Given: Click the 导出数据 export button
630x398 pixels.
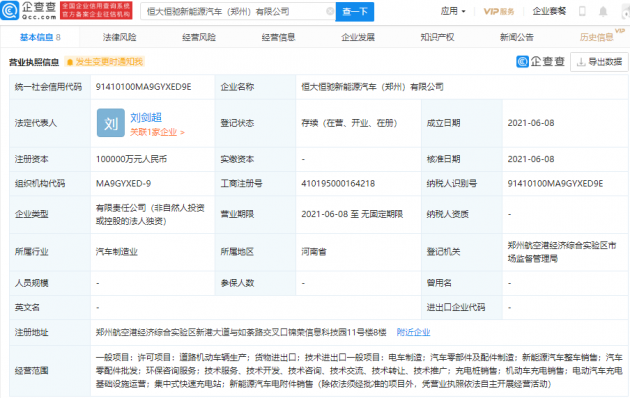Looking at the screenshot, I should (x=599, y=62).
